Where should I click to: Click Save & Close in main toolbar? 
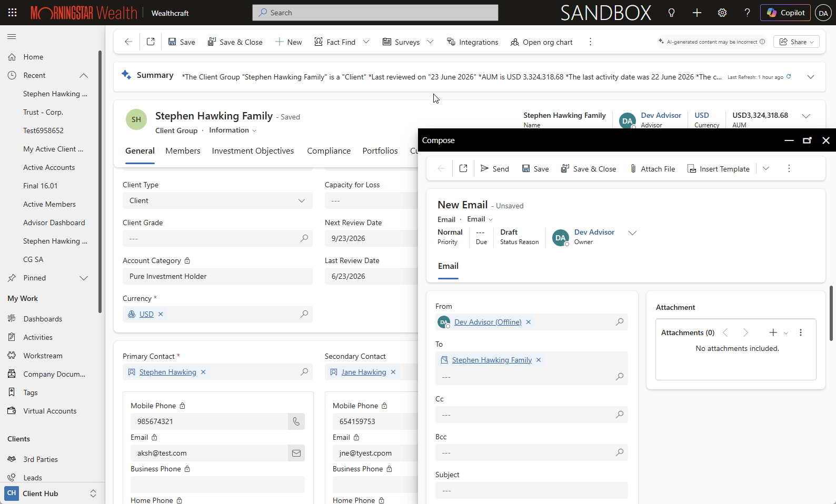pyautogui.click(x=235, y=42)
